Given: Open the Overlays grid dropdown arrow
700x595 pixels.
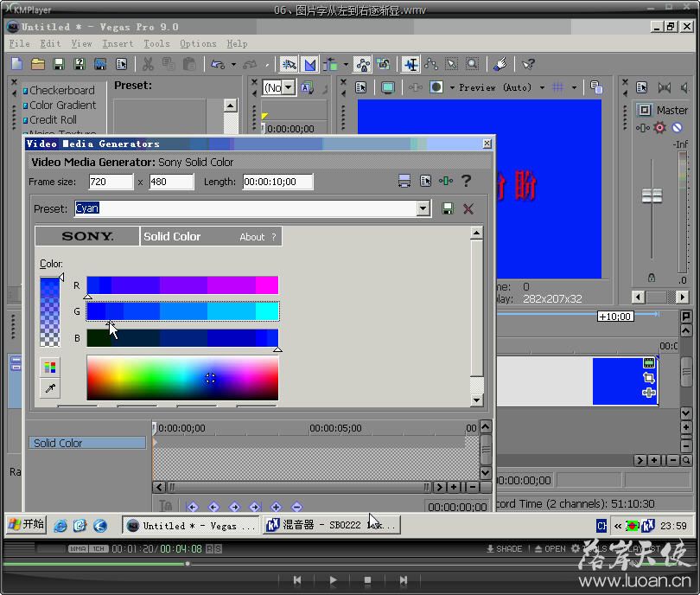Looking at the screenshot, I should (574, 87).
